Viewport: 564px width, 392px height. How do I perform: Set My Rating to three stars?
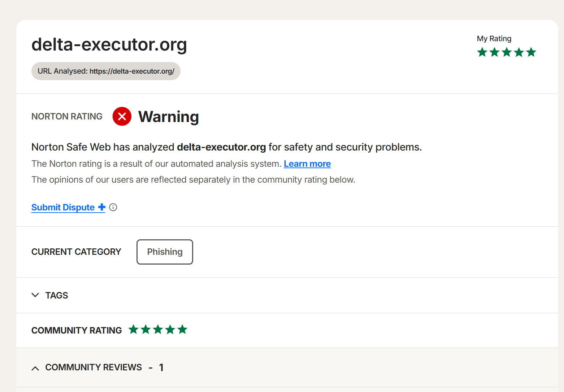(x=507, y=52)
